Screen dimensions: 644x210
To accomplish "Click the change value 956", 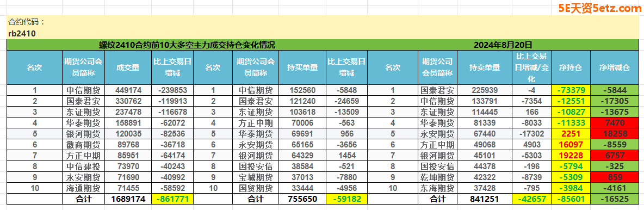I will point(346,133).
